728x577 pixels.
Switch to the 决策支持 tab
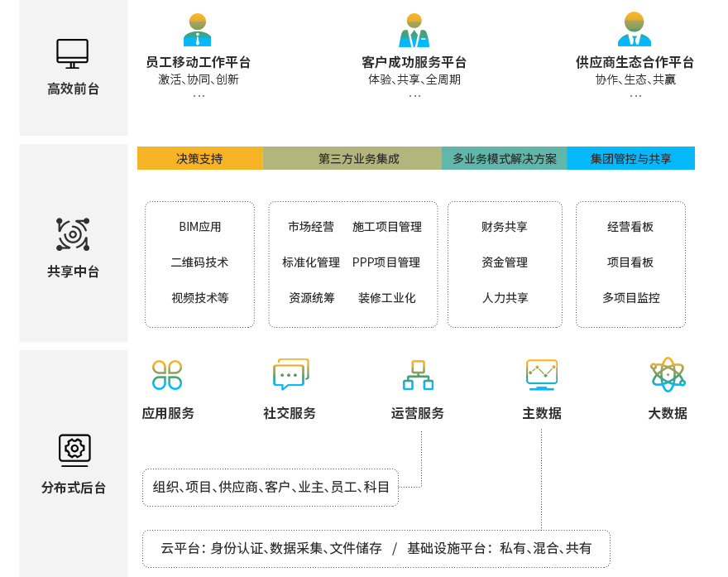[x=199, y=158]
